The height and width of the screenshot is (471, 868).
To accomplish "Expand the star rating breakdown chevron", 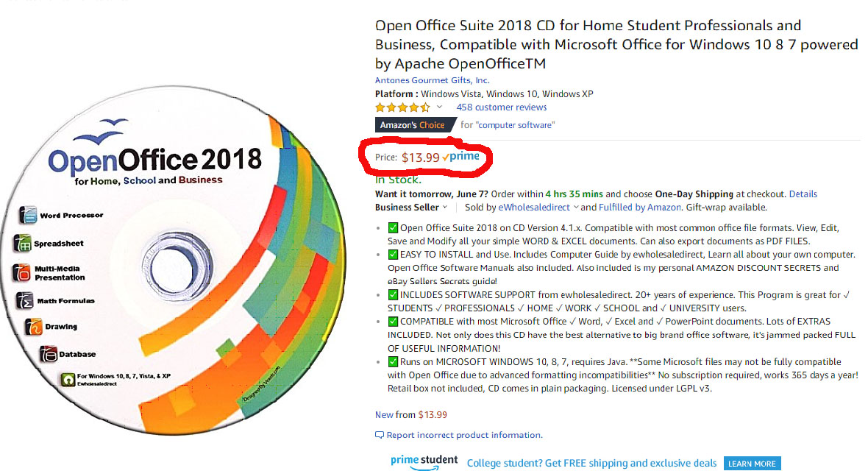I will coord(440,107).
